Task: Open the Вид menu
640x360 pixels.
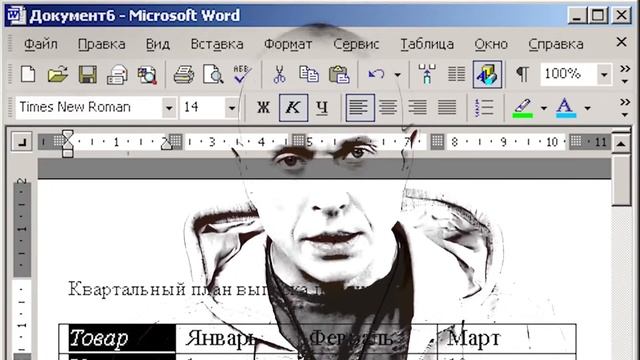Action: (158, 44)
